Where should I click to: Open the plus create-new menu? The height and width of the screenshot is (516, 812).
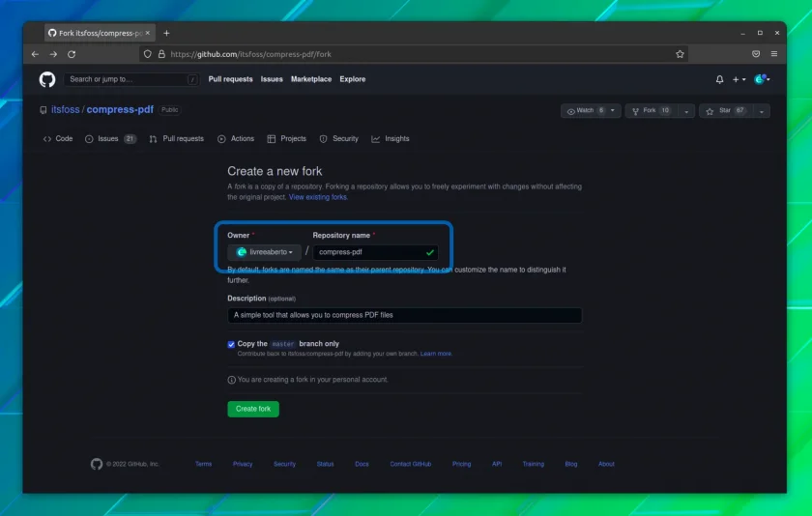pyautogui.click(x=739, y=79)
